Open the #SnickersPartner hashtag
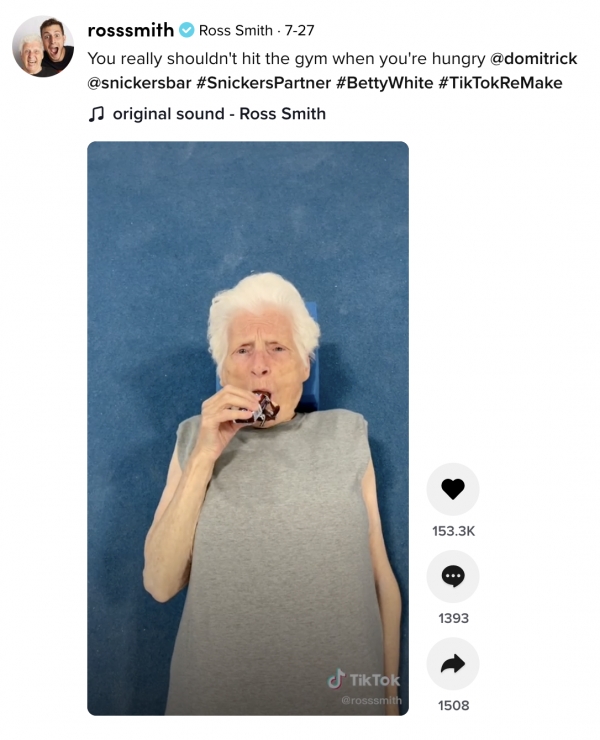Screen dimensions: 600x740 pos(263,83)
